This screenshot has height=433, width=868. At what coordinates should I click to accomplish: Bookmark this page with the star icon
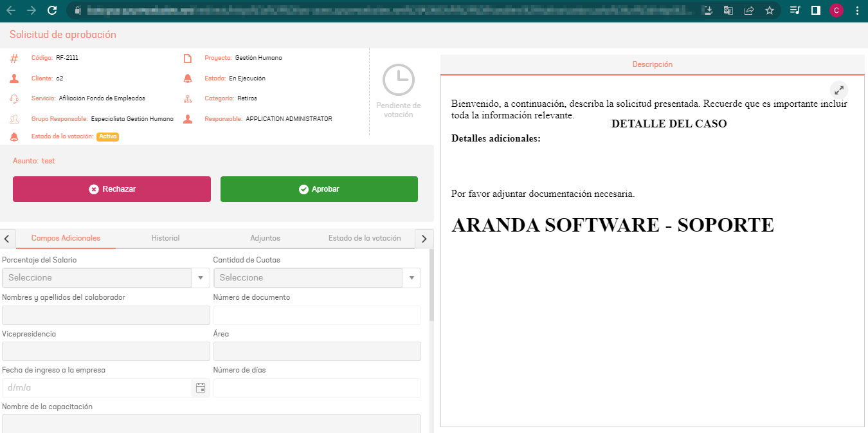(x=770, y=10)
